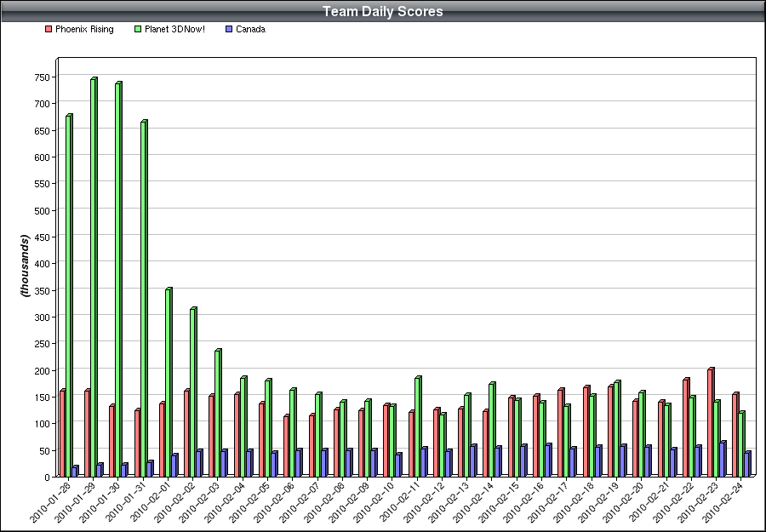
Task: Click the 500 y-axis tick label
Action: click(x=42, y=210)
